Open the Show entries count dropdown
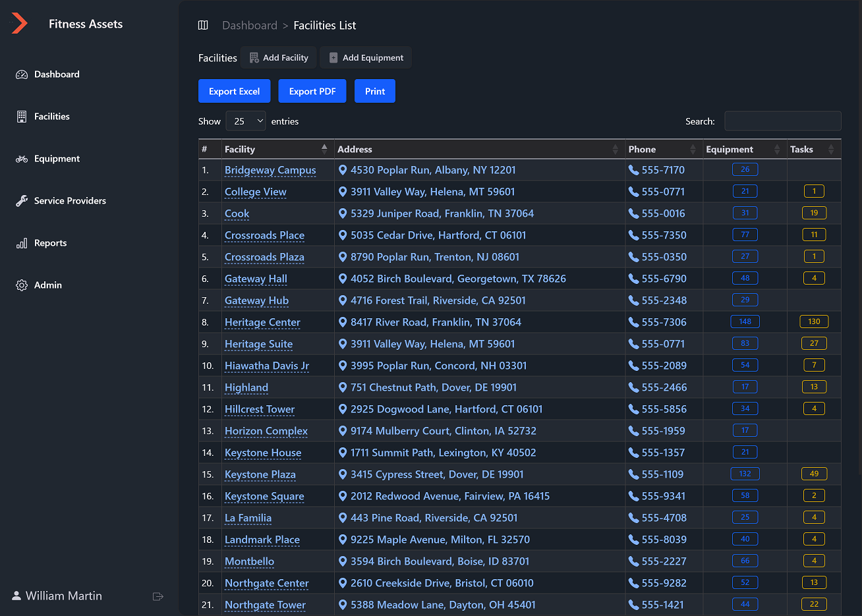The width and height of the screenshot is (862, 616). 246,121
